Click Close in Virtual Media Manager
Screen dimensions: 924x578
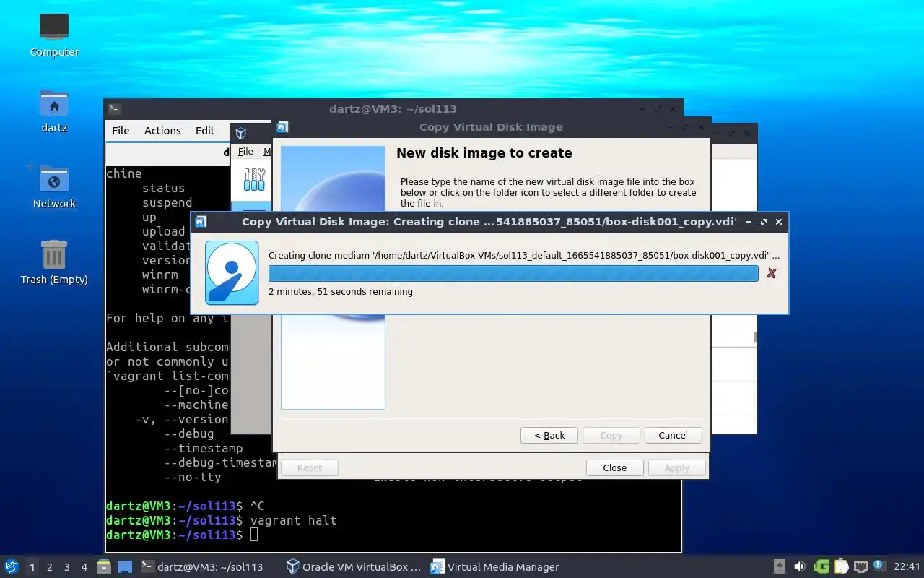click(614, 467)
